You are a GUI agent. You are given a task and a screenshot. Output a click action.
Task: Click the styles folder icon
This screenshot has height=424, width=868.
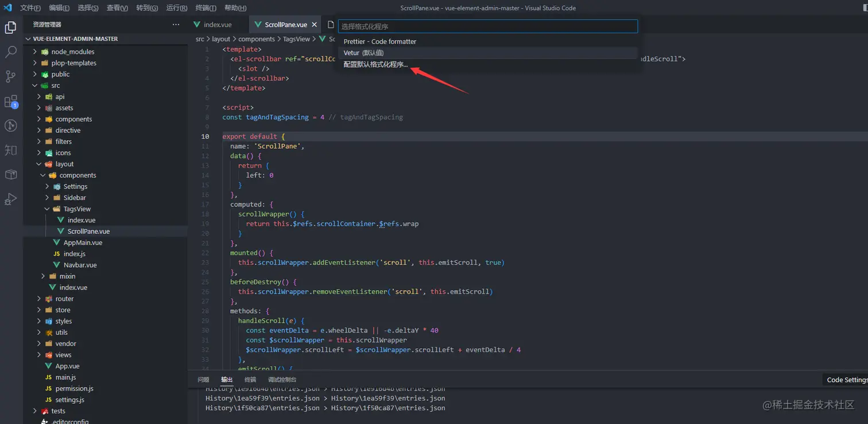point(49,321)
